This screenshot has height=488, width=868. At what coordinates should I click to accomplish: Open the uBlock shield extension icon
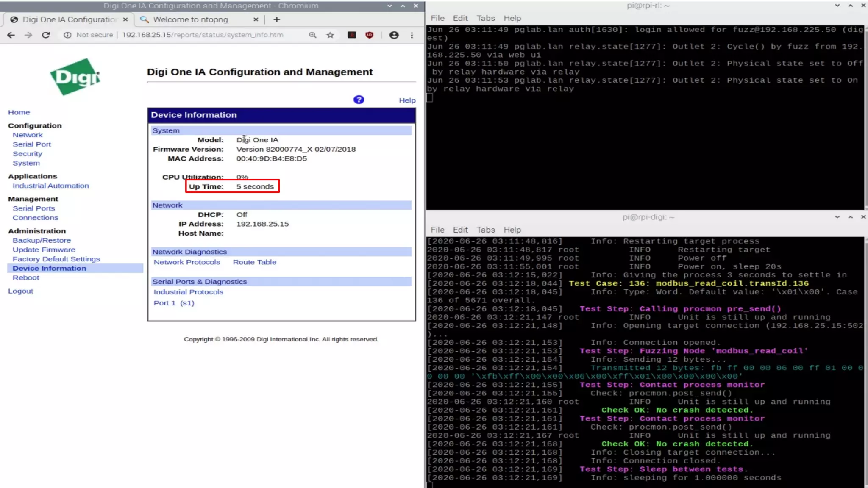[x=369, y=35]
